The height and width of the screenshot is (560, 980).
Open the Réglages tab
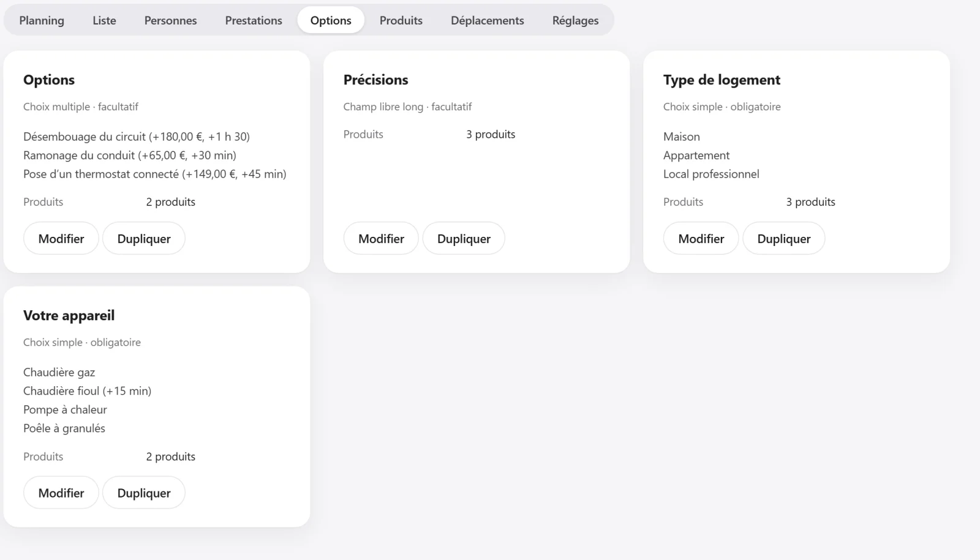575,20
